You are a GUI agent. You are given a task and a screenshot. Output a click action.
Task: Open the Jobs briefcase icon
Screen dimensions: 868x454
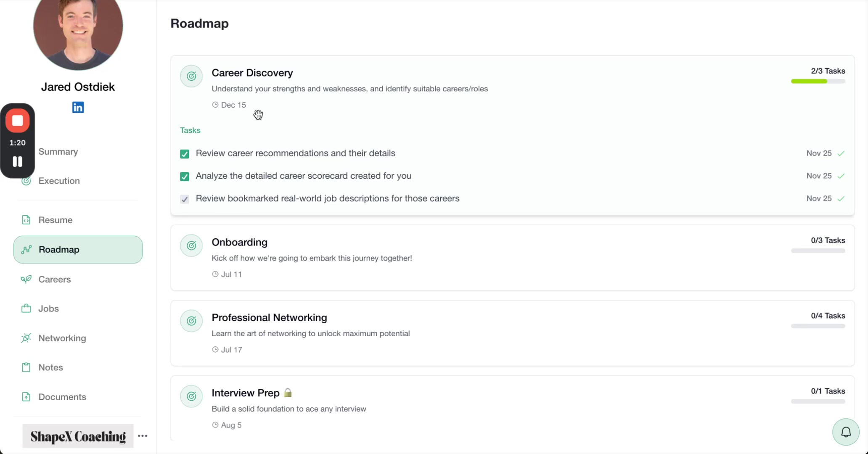click(x=26, y=308)
